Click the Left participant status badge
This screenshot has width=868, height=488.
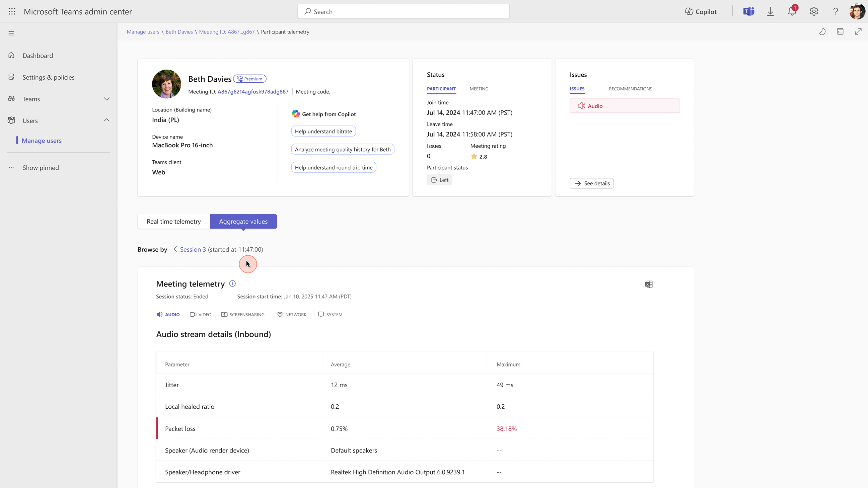pos(440,180)
